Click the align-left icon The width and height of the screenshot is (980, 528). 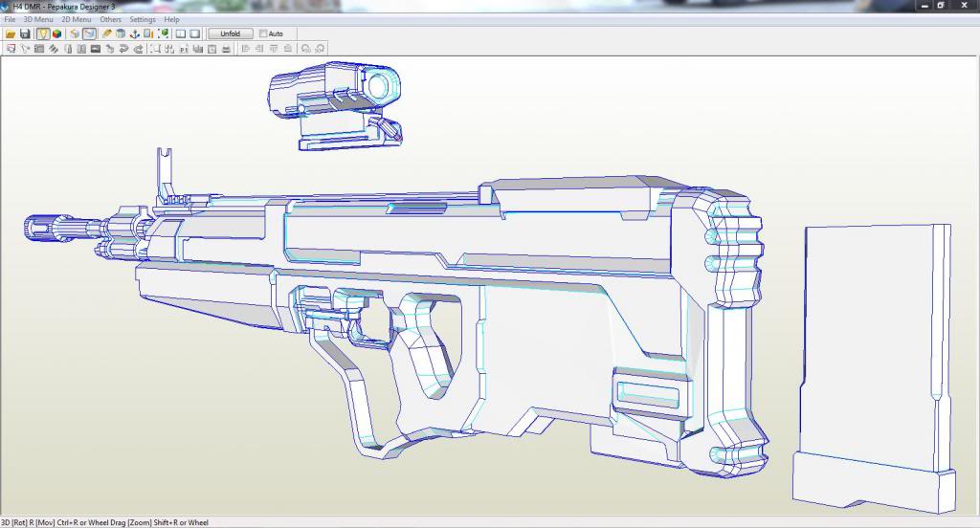coord(246,49)
